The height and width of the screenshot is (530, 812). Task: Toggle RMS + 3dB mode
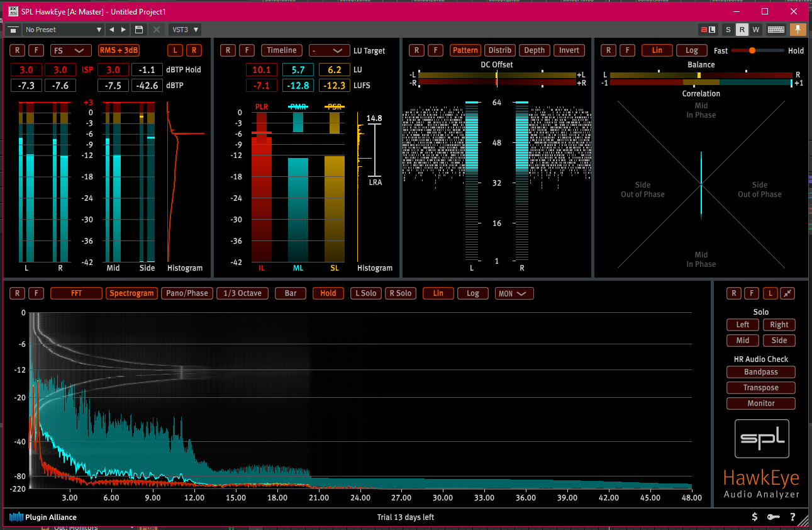pyautogui.click(x=118, y=50)
